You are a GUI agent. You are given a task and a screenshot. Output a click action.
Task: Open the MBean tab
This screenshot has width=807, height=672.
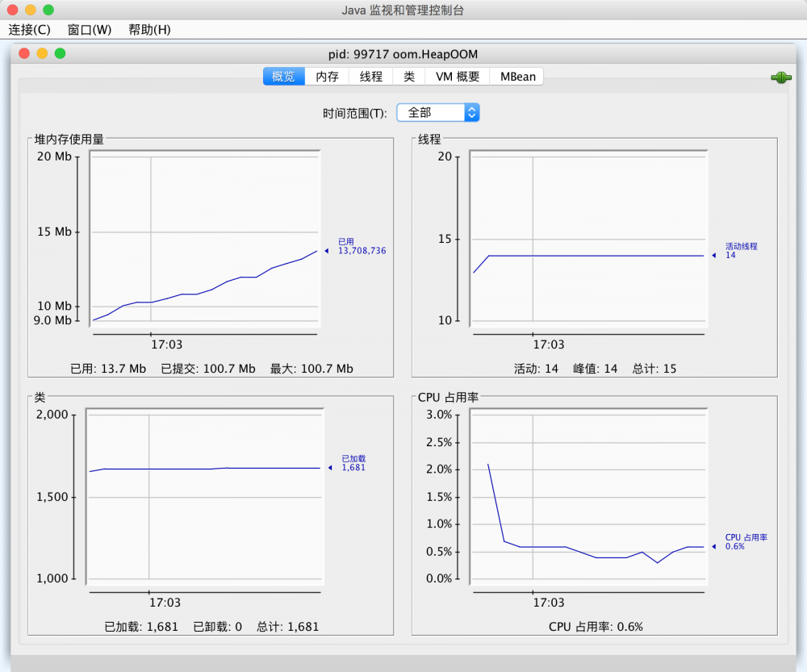pos(516,76)
